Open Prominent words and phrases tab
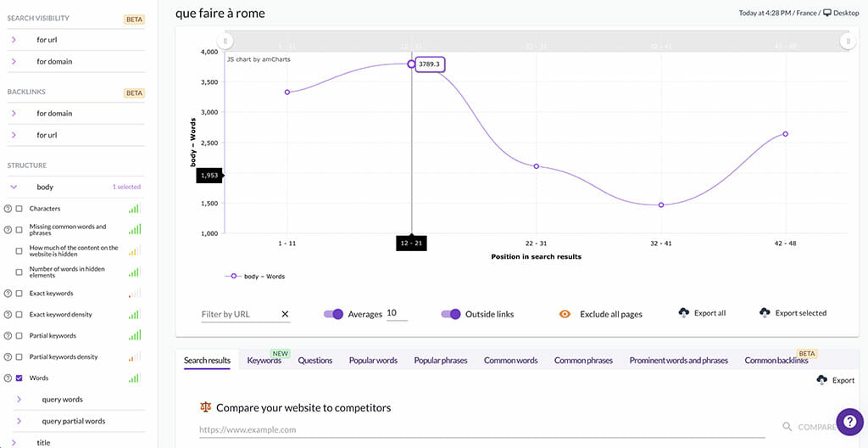The height and width of the screenshot is (448, 868). (679, 361)
